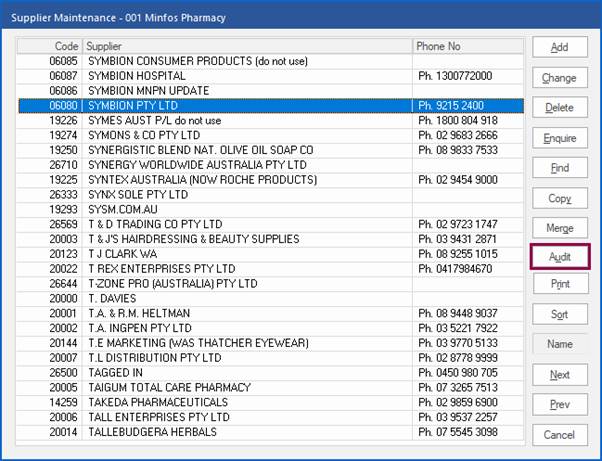Select the SYMONS & CO PTY LTD row
The width and height of the screenshot is (602, 461).
coord(270,135)
